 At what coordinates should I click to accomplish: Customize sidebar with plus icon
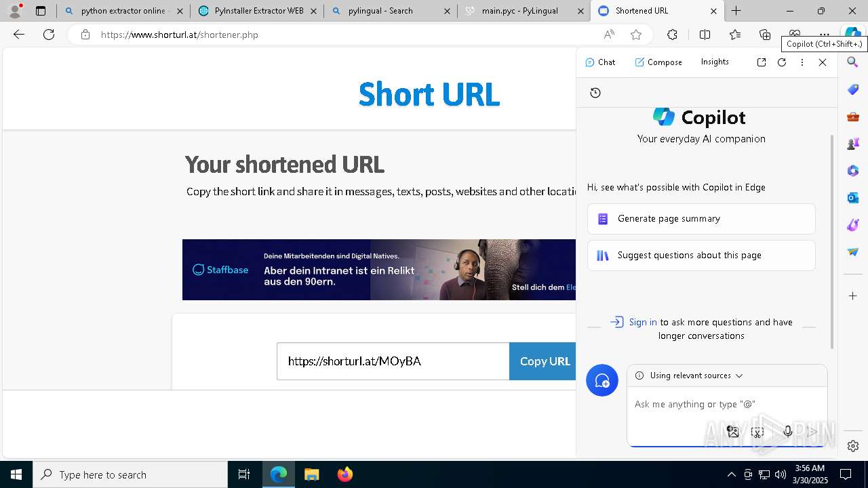tap(853, 296)
